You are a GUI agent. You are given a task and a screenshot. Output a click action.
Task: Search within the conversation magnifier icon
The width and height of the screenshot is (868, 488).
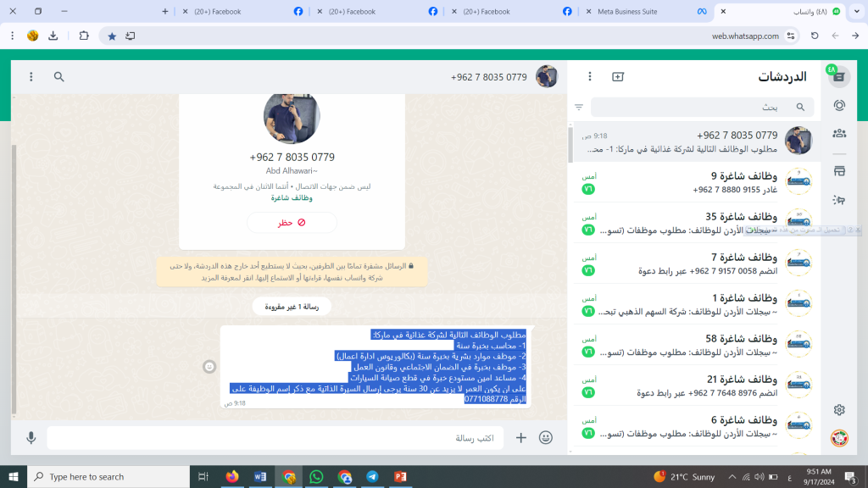point(58,77)
